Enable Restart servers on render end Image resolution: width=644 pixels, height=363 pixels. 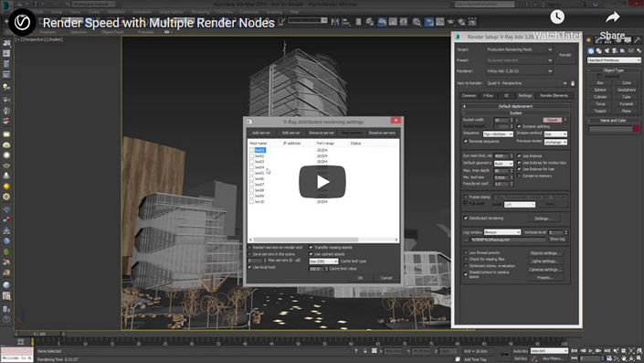point(249,248)
